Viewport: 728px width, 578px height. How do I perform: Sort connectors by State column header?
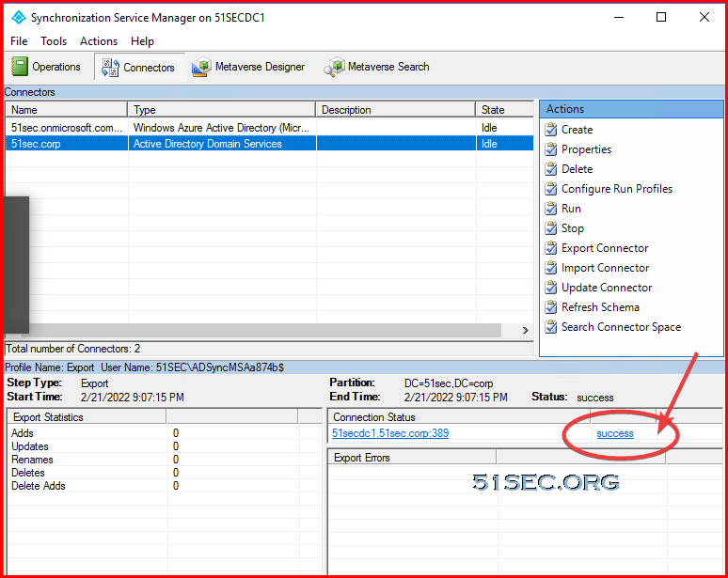pos(505,110)
